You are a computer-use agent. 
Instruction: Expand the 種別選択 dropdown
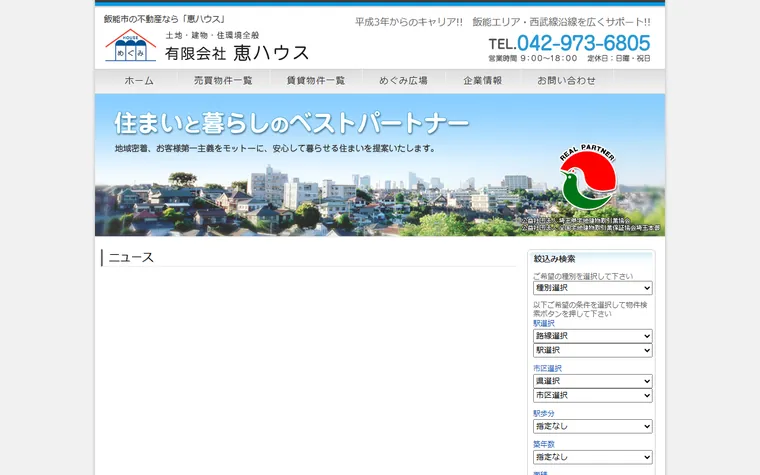[x=592, y=288]
